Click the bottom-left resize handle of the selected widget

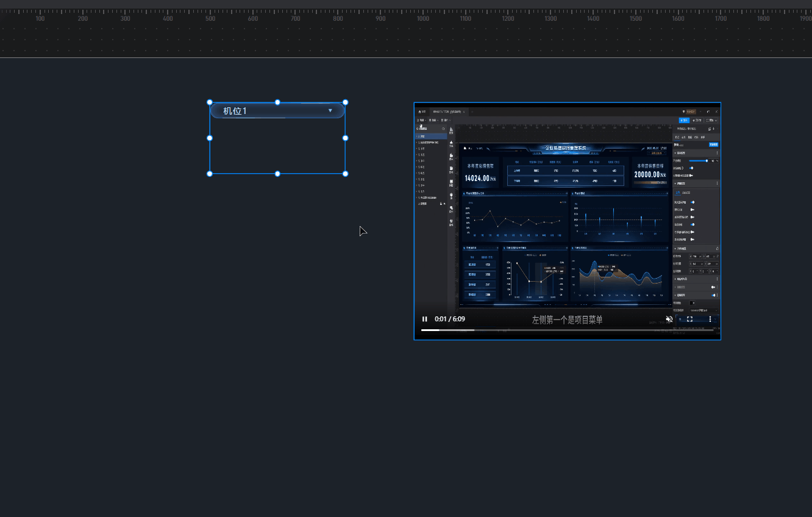[210, 174]
